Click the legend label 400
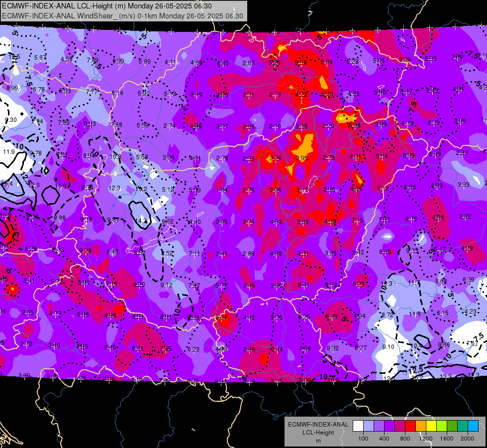The width and height of the screenshot is (487, 448). tap(384, 439)
